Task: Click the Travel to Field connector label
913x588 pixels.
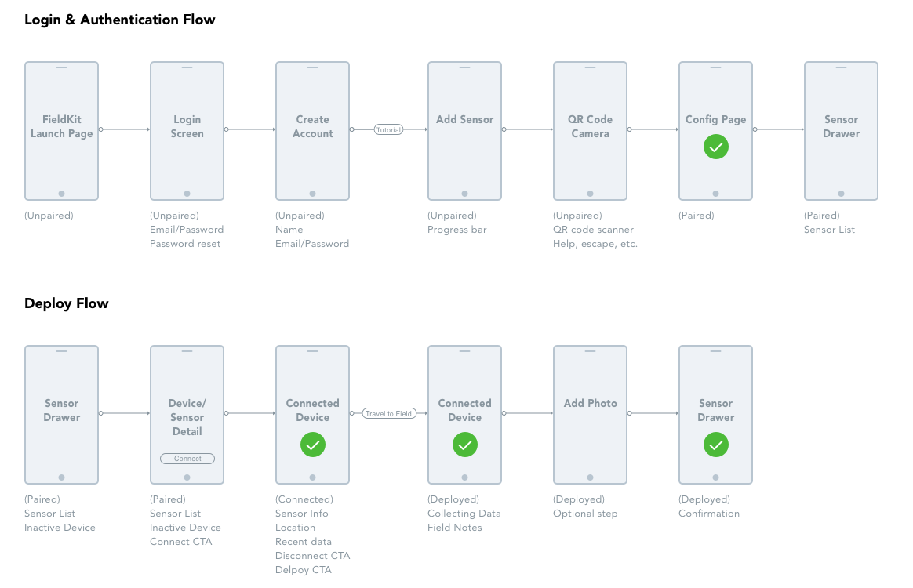Action: [387, 413]
